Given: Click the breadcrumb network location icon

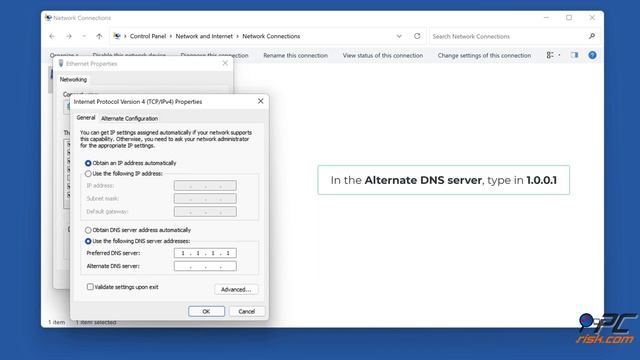Looking at the screenshot, I should tap(117, 36).
